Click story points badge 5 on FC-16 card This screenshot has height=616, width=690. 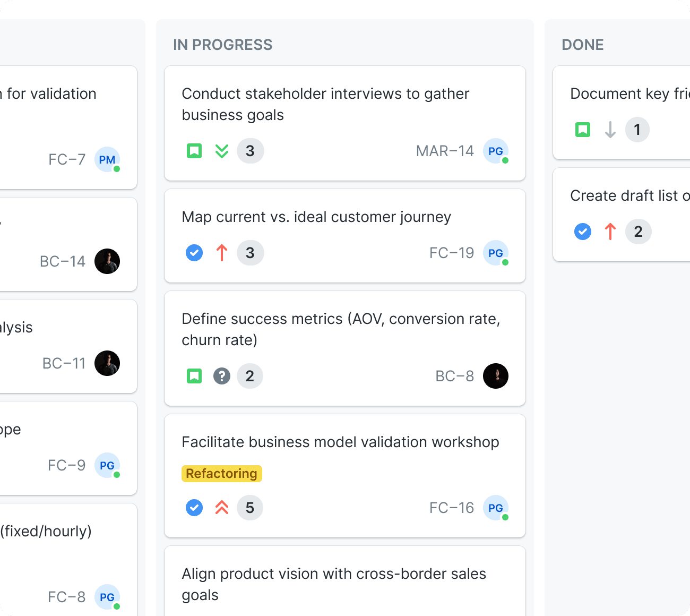click(250, 508)
